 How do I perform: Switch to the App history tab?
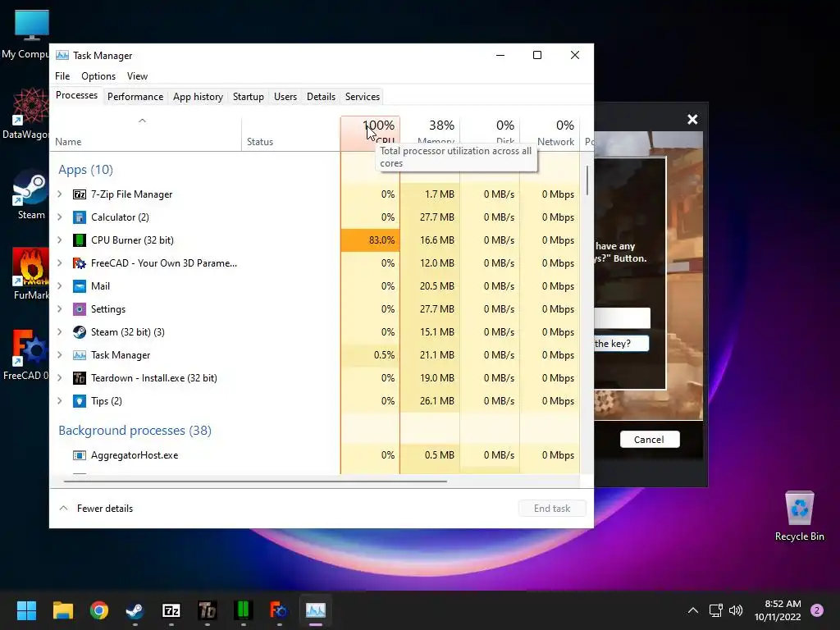click(198, 97)
